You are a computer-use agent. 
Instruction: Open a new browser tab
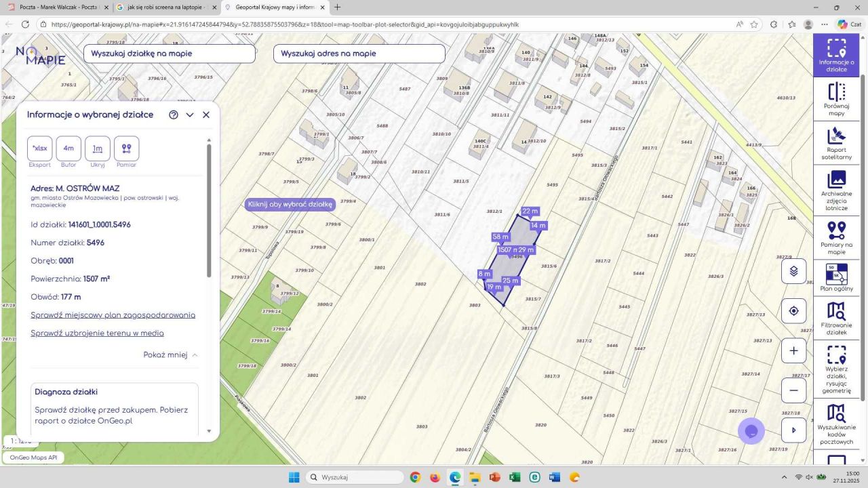coord(338,7)
